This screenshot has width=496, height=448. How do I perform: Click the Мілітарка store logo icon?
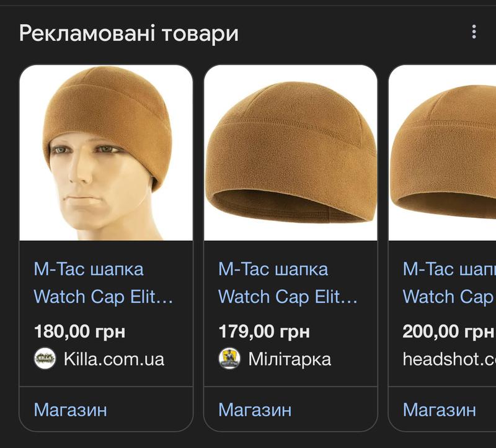click(229, 359)
